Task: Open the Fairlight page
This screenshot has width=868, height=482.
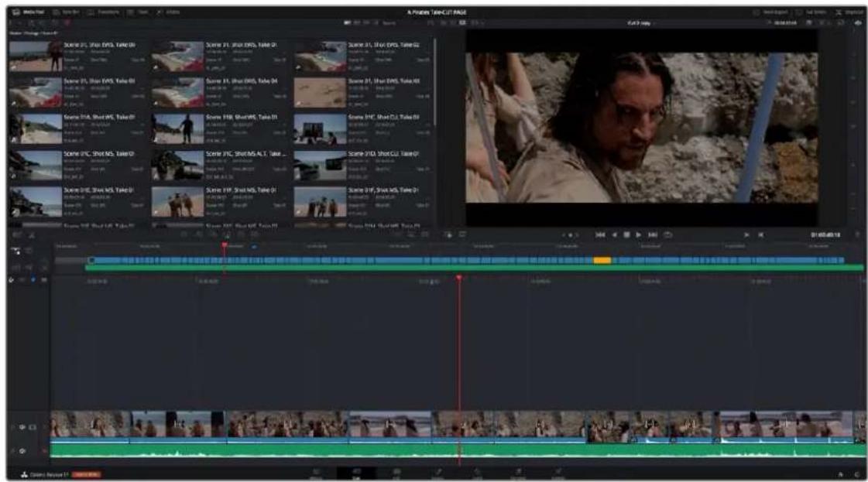Action: pyautogui.click(x=517, y=473)
